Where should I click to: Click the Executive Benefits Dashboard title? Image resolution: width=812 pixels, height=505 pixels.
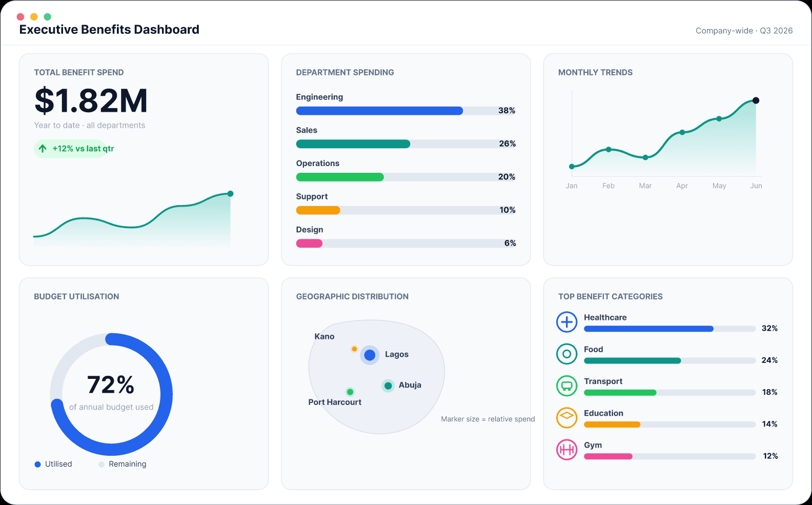(109, 30)
